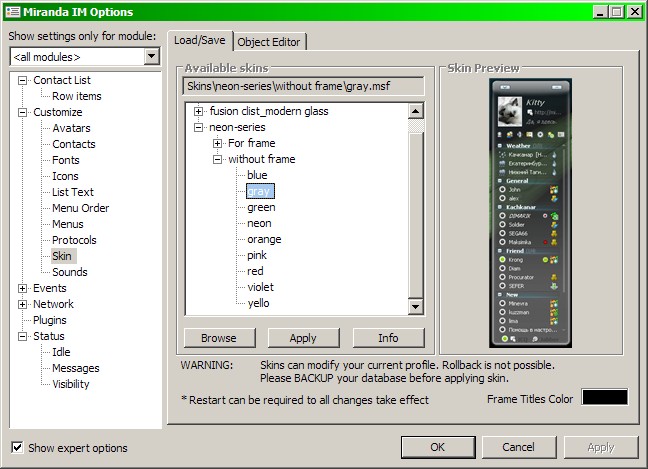648x469 pixels.
Task: Select List Text under Customize
Action: click(x=73, y=192)
